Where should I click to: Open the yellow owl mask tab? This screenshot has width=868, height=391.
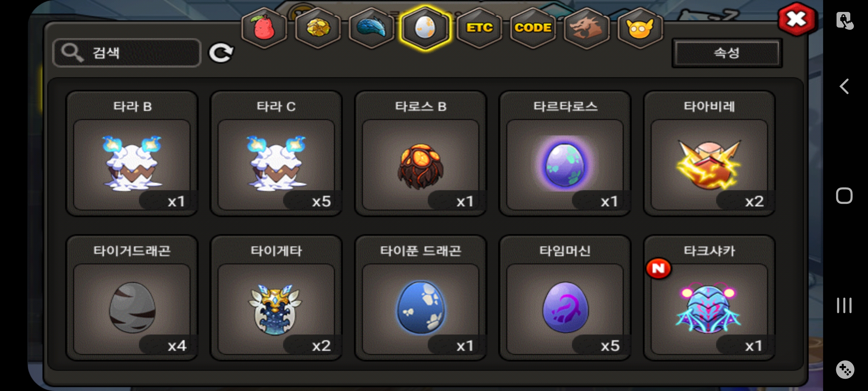[x=640, y=28]
